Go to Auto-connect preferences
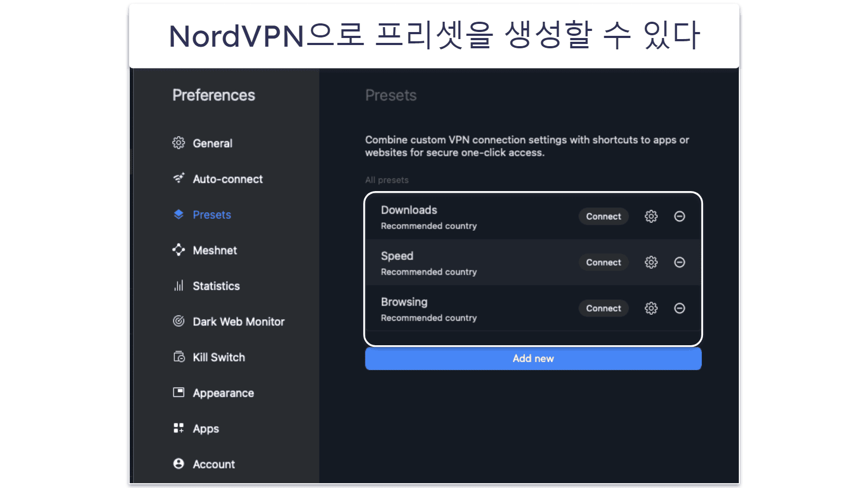This screenshot has height=488, width=868. [x=227, y=179]
